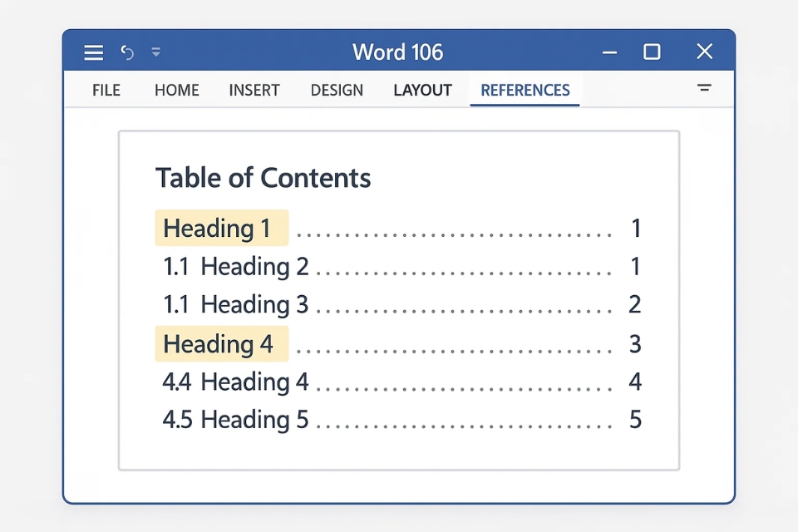This screenshot has height=532, width=798.
Task: Collapse the ribbon using the lines icon
Action: click(x=704, y=87)
